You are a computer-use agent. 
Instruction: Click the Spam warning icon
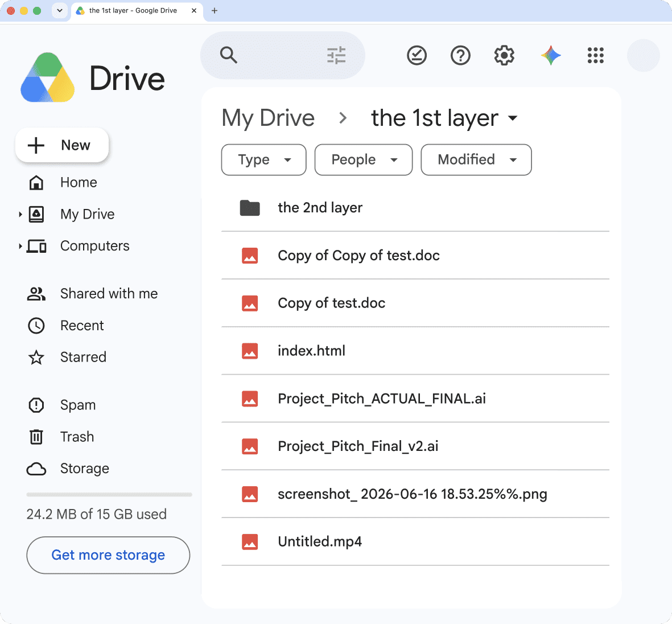click(36, 405)
